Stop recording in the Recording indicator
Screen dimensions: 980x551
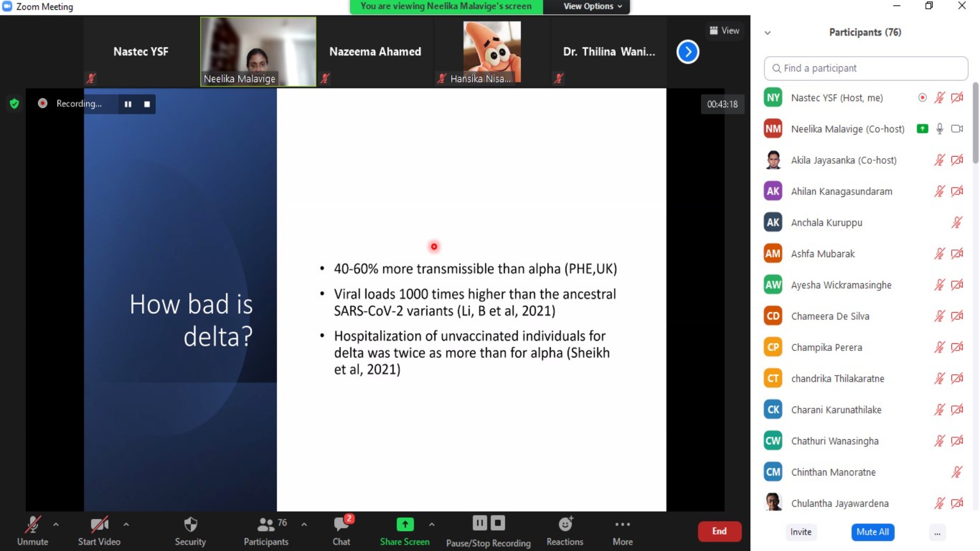click(147, 104)
